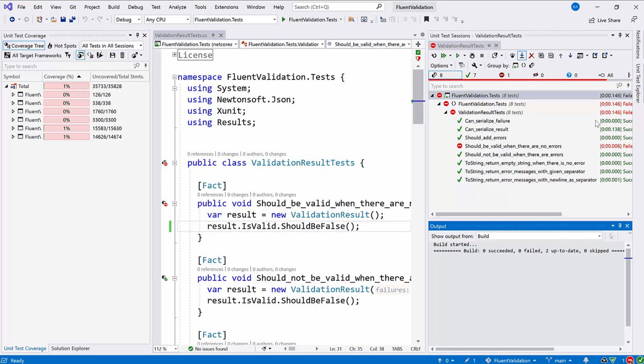Click navigate backward icon in main toolbar
The width and height of the screenshot is (644, 364).
(12, 20)
